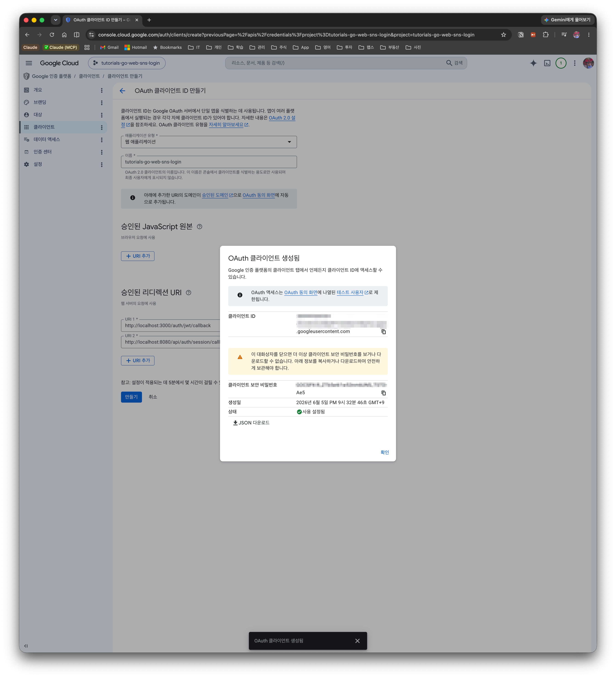Image resolution: width=616 pixels, height=678 pixels.
Task: Open the 승인된 도메인 link
Action: 217,195
